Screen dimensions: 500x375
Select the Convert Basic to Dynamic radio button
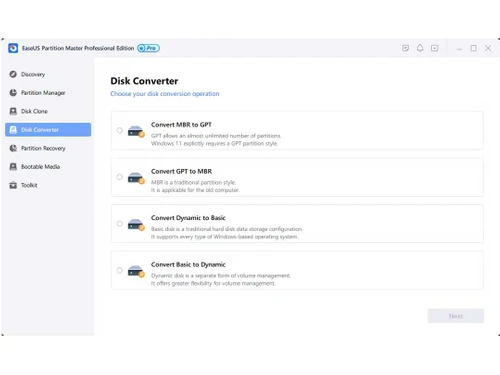click(119, 270)
